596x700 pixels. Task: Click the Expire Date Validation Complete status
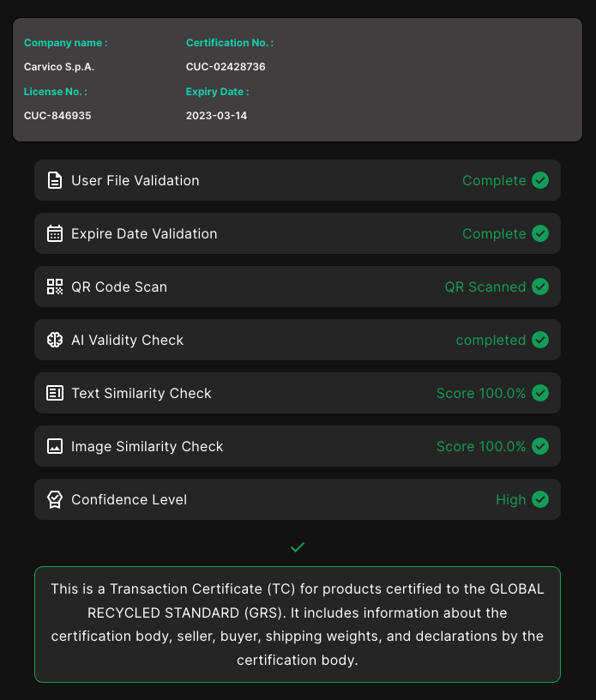click(494, 233)
